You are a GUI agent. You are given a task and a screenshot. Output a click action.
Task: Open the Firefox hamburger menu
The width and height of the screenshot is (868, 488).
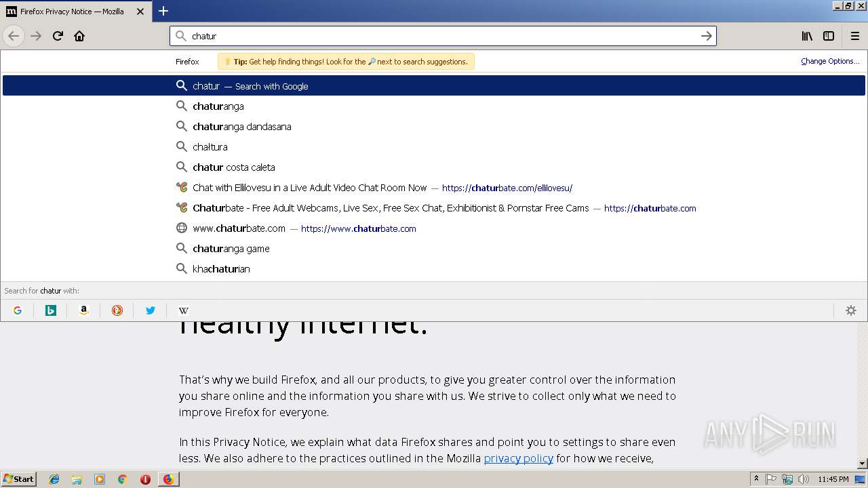pos(855,36)
